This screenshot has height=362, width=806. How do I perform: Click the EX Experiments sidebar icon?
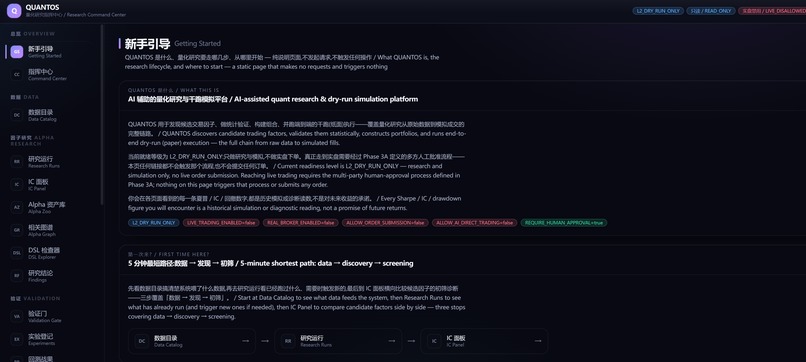(17, 339)
